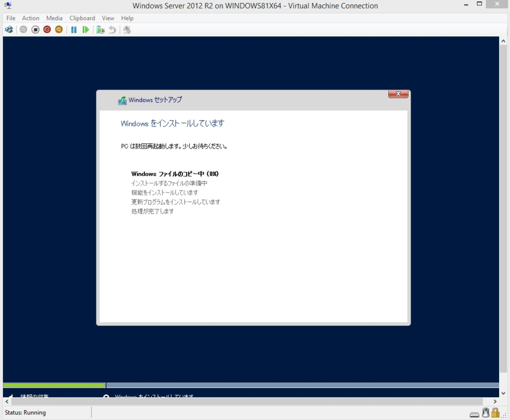Save the VM state with the orange icon
Viewport: 510px width, 420px height.
[59, 29]
